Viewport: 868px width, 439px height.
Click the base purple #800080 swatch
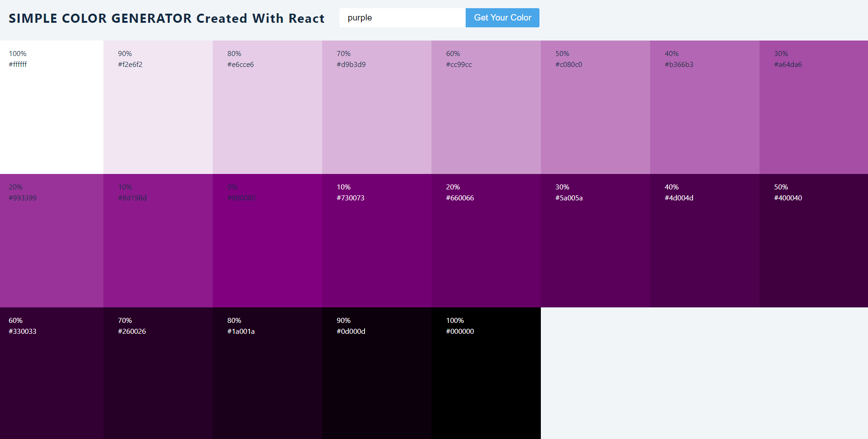coord(267,240)
